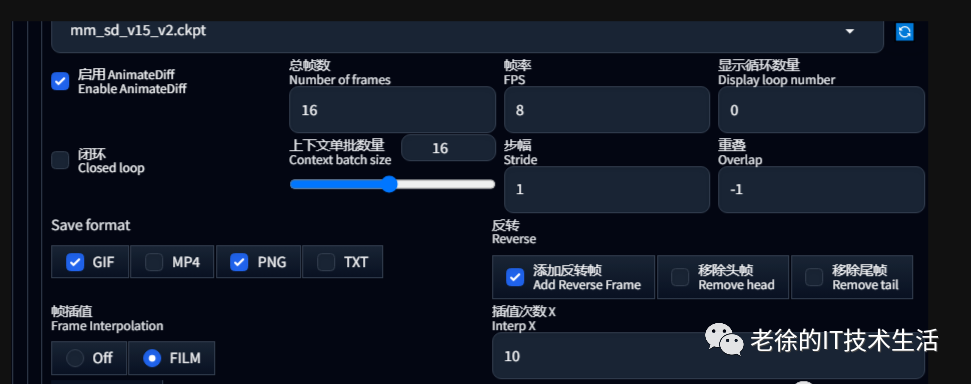
Task: Focus the Interp X input field
Action: tap(708, 356)
